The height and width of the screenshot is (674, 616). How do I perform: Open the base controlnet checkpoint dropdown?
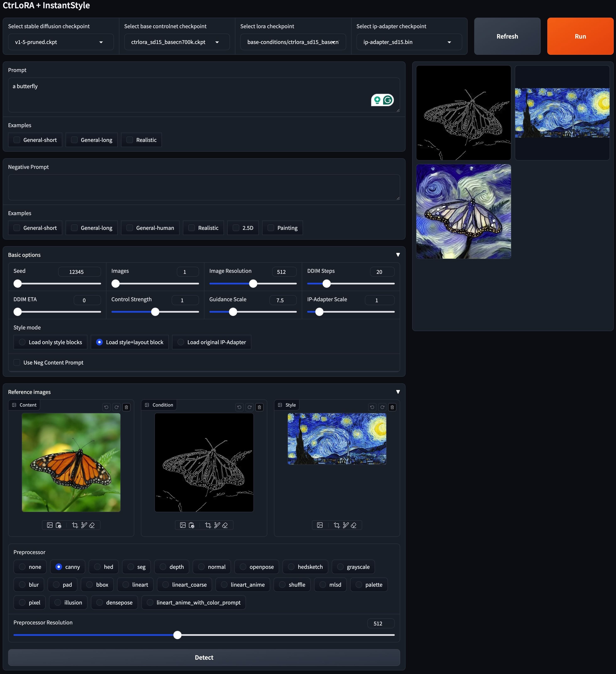coord(177,42)
